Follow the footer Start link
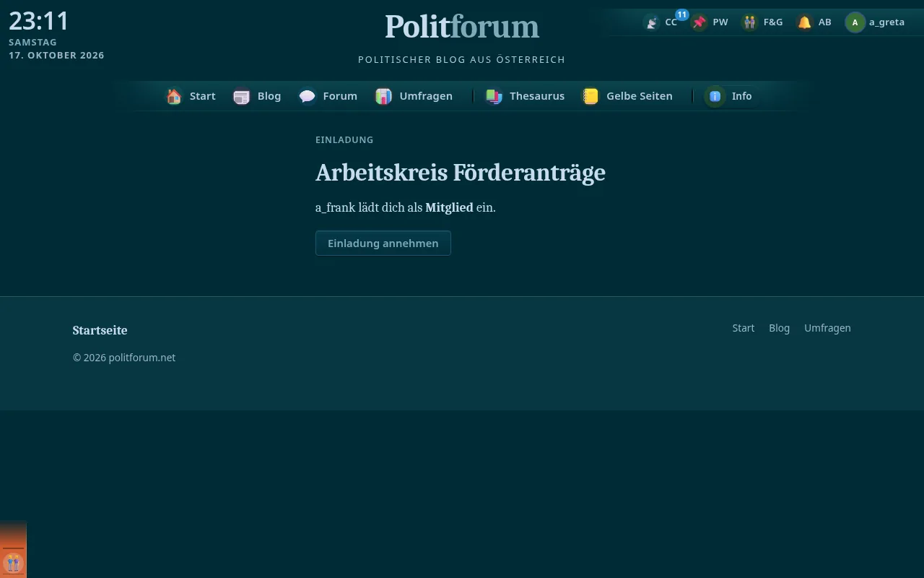 pos(744,328)
